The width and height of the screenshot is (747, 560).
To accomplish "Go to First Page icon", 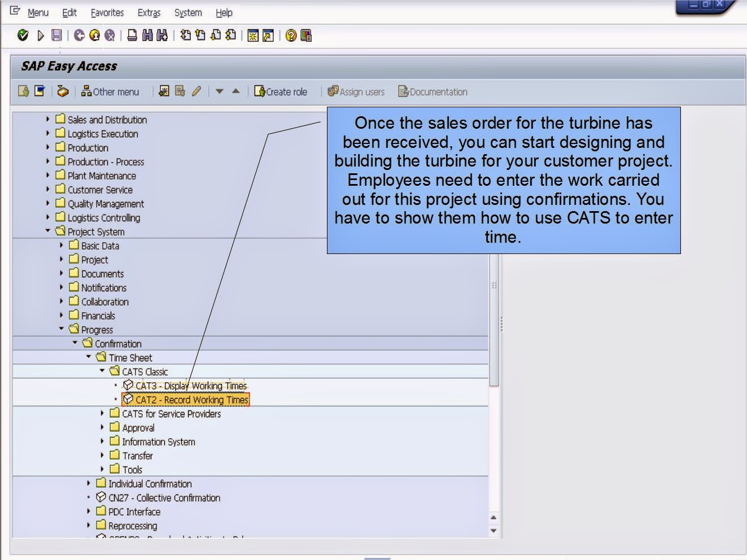I will 185,36.
